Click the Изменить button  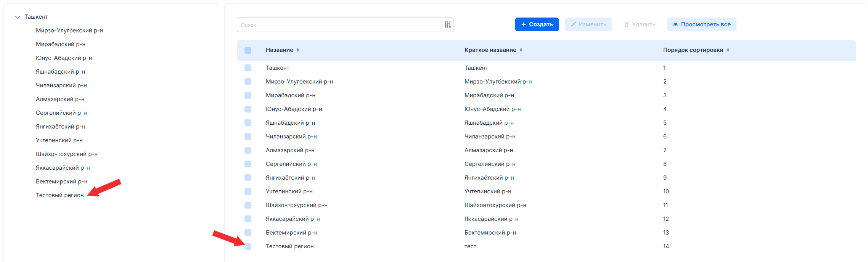(588, 24)
